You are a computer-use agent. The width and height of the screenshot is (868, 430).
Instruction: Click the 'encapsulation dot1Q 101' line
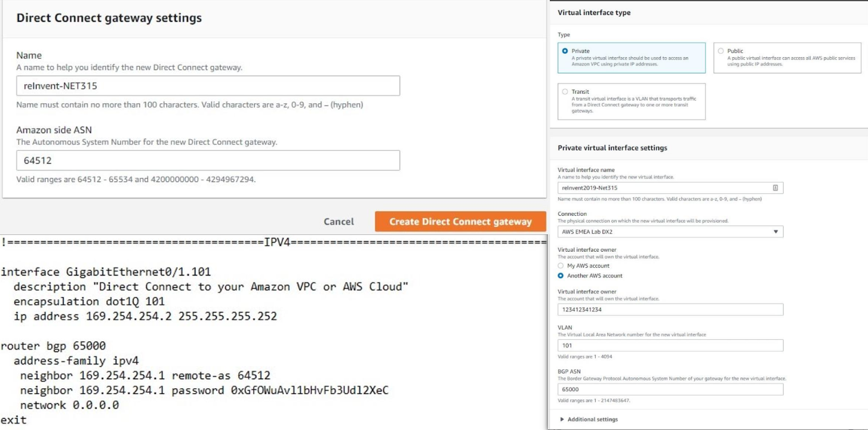coord(89,301)
